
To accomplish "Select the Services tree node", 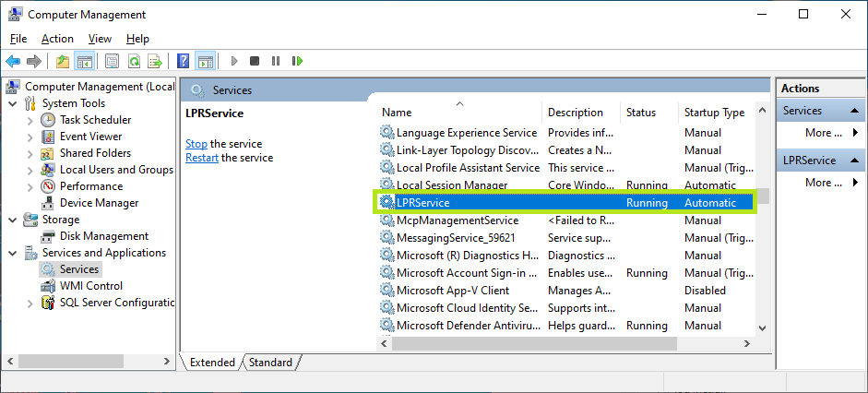I will pyautogui.click(x=79, y=269).
